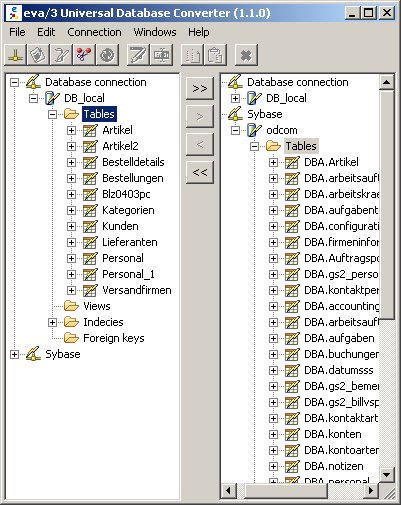Expand the Artikel table node
Image resolution: width=401 pixels, height=505 pixels.
[71, 130]
